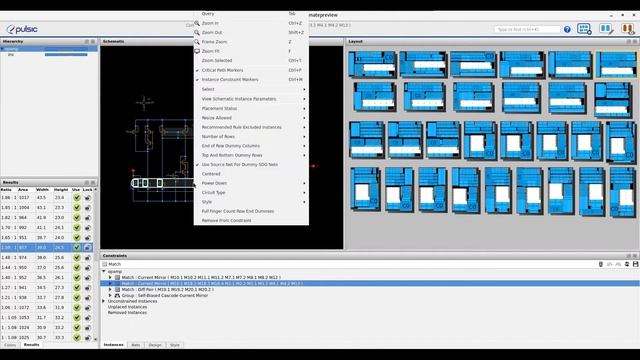Switch to the Style tab in Constraints

coord(175,345)
